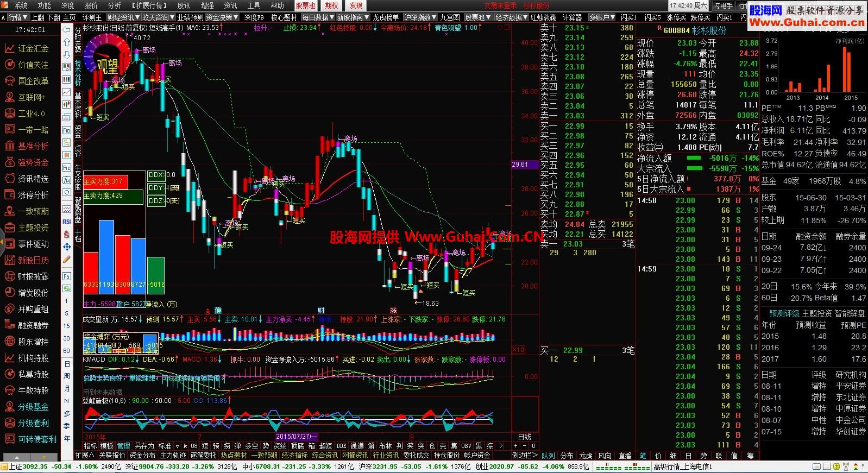Toggle the 侧边栏 sidebar expander
The width and height of the screenshot is (868, 473).
[x=525, y=455]
